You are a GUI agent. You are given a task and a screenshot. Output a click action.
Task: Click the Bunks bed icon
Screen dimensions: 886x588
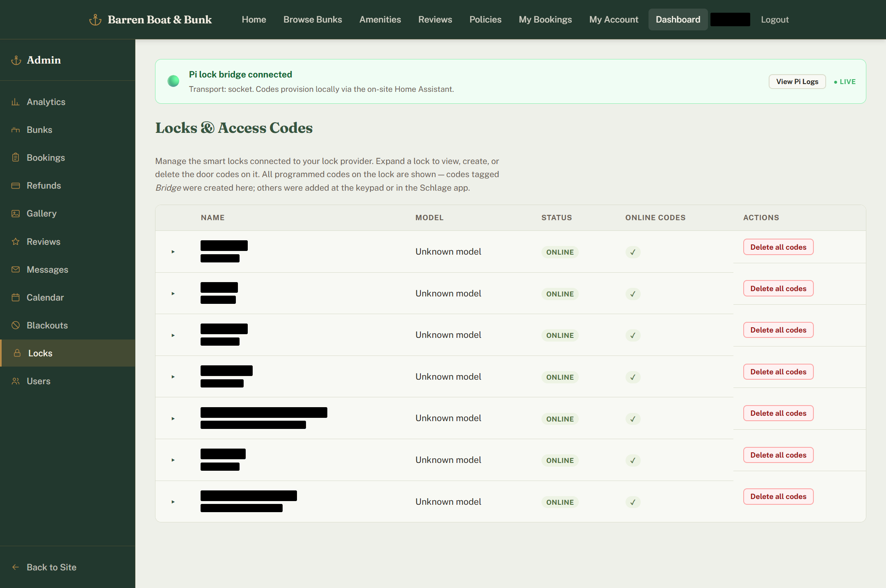click(x=16, y=130)
